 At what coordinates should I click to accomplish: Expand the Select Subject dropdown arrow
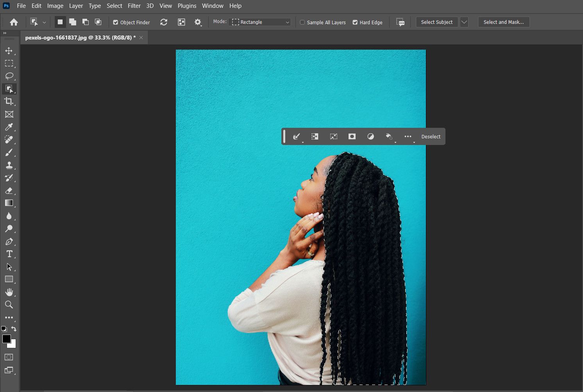pyautogui.click(x=464, y=22)
